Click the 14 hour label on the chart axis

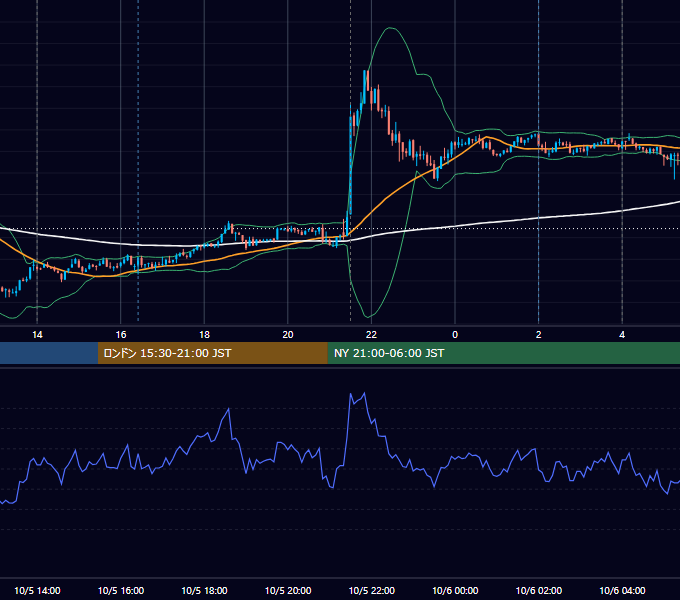tap(37, 335)
